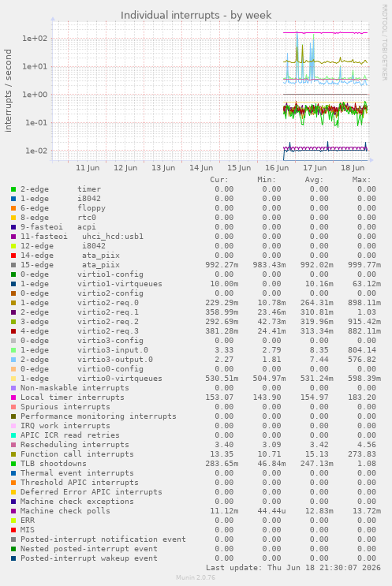The width and height of the screenshot is (392, 586).
Task: Click the "1e-02" y-axis label
Action: [x=36, y=151]
